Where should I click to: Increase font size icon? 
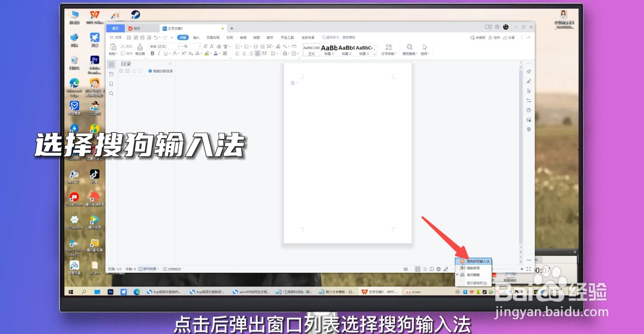[205, 46]
